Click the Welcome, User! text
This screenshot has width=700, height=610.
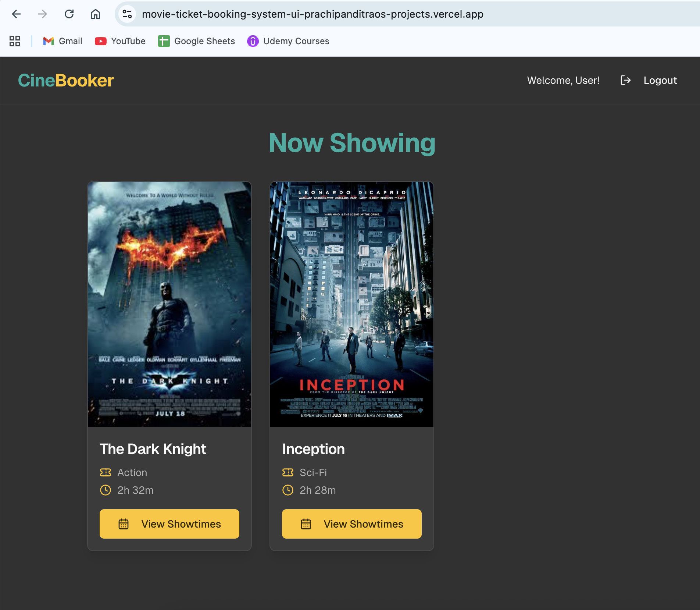(x=563, y=80)
